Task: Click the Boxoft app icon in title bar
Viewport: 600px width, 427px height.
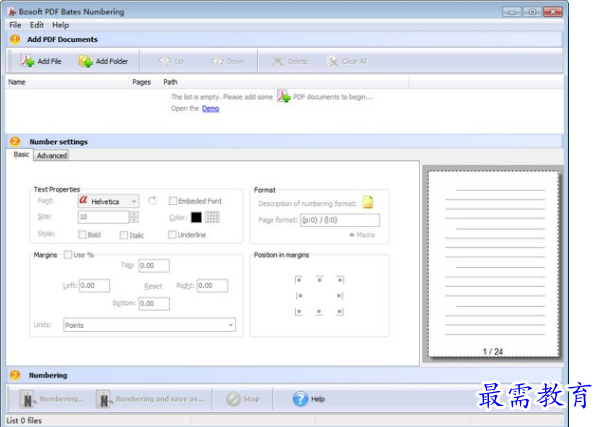Action: 11,11
